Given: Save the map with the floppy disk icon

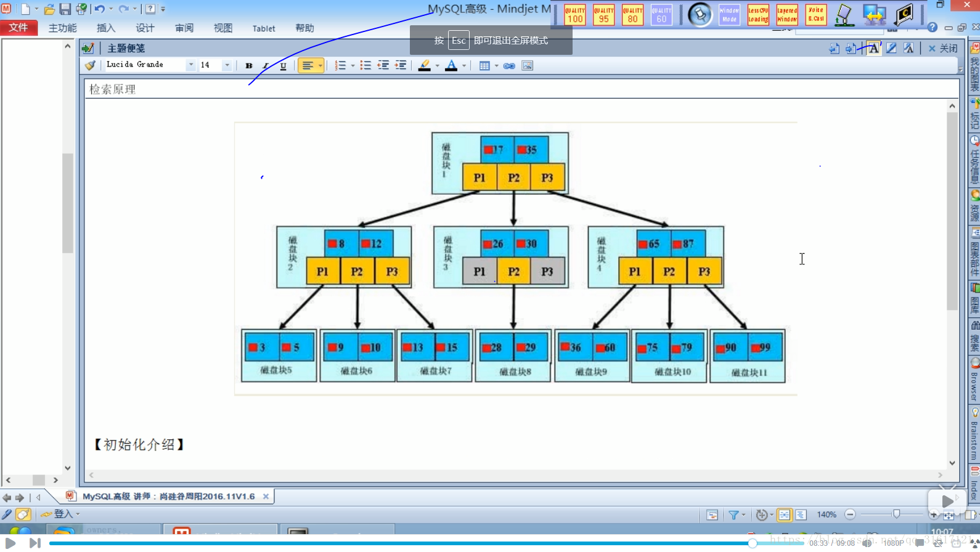Looking at the screenshot, I should (65, 9).
